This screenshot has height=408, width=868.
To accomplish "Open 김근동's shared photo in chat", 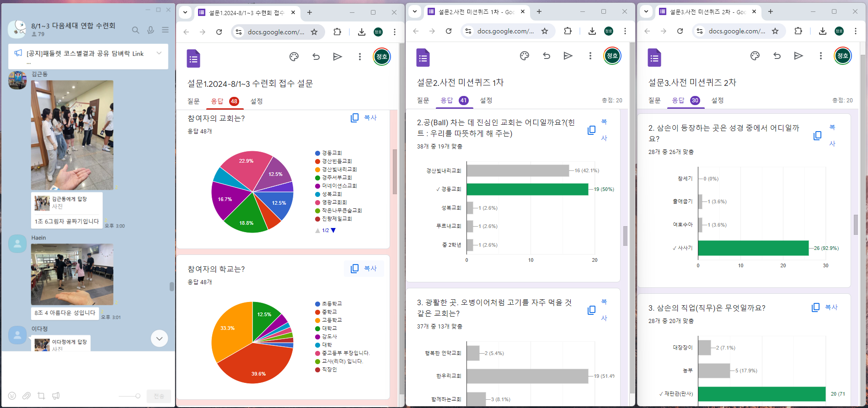I will (x=72, y=135).
